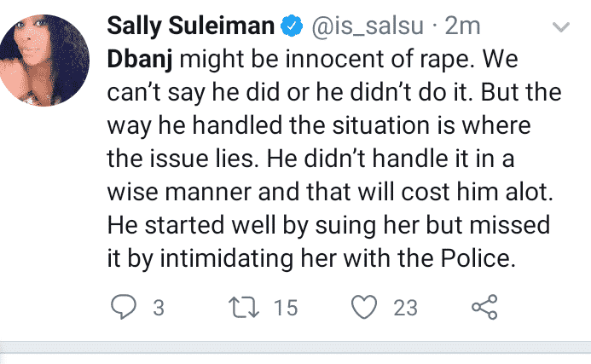View the 15 retweets count
591x364 pixels.
pyautogui.click(x=286, y=308)
